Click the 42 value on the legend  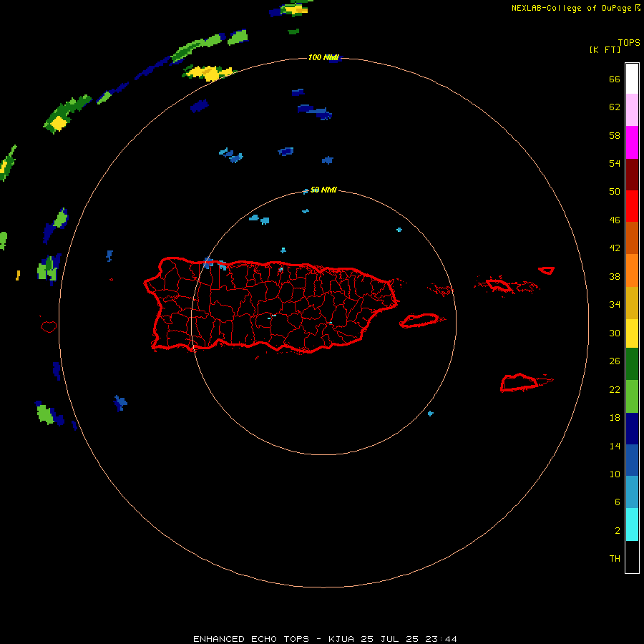pyautogui.click(x=615, y=248)
